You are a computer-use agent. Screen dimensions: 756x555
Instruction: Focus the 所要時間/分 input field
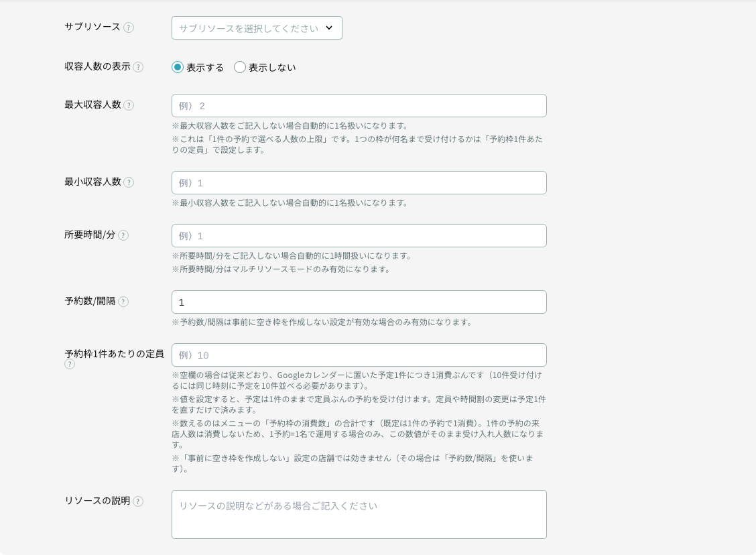pos(359,236)
